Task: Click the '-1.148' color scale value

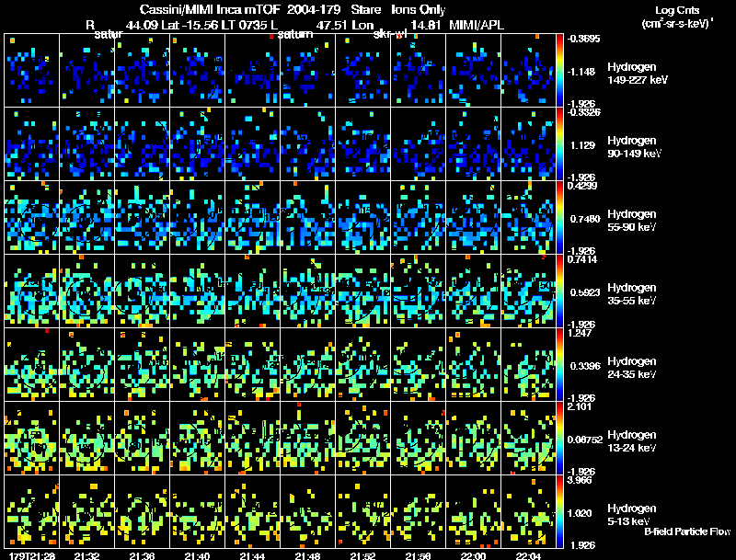Action: pos(581,72)
